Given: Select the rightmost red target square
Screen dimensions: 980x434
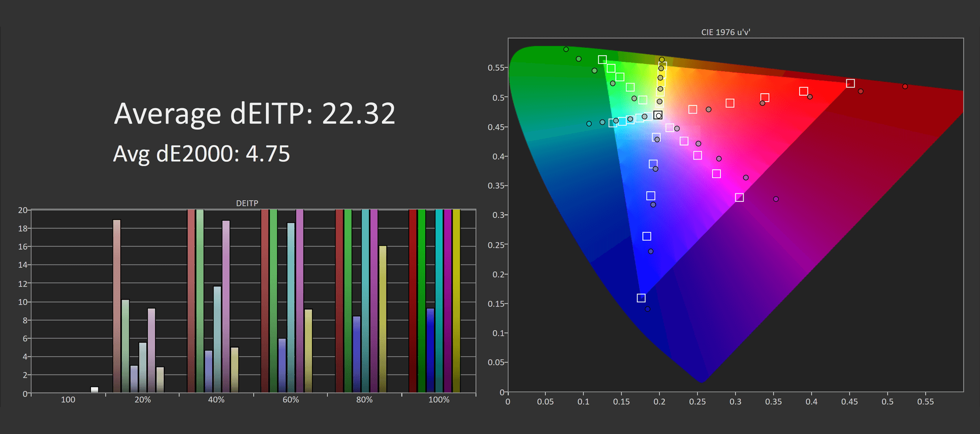Looking at the screenshot, I should [850, 84].
